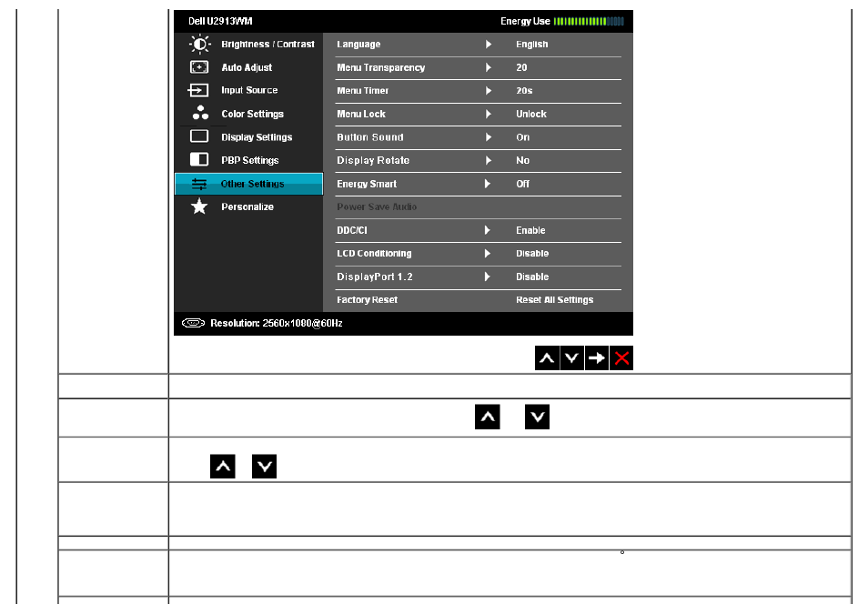
Task: Click the DisplayPort 1.2 Disable value
Action: (532, 277)
